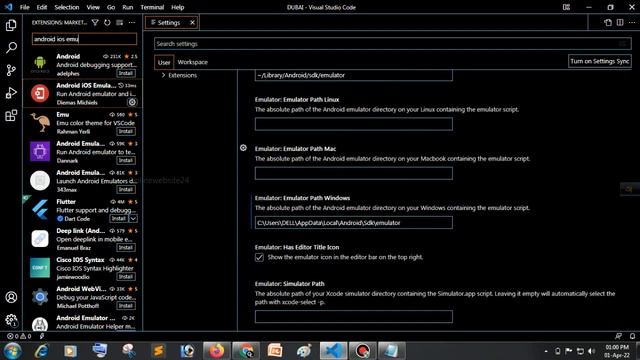Open Chrome from the taskbar

(246, 351)
